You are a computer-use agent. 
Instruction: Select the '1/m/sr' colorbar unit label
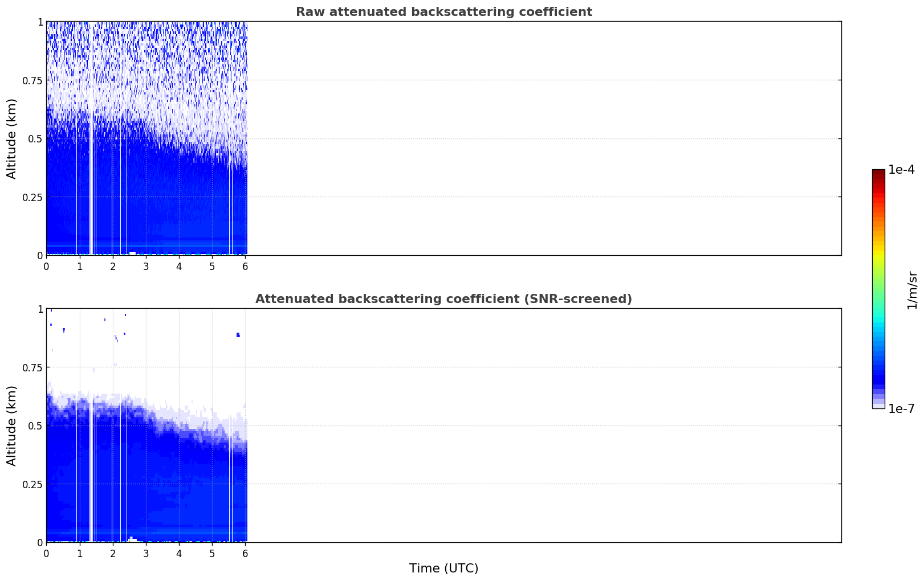click(912, 289)
